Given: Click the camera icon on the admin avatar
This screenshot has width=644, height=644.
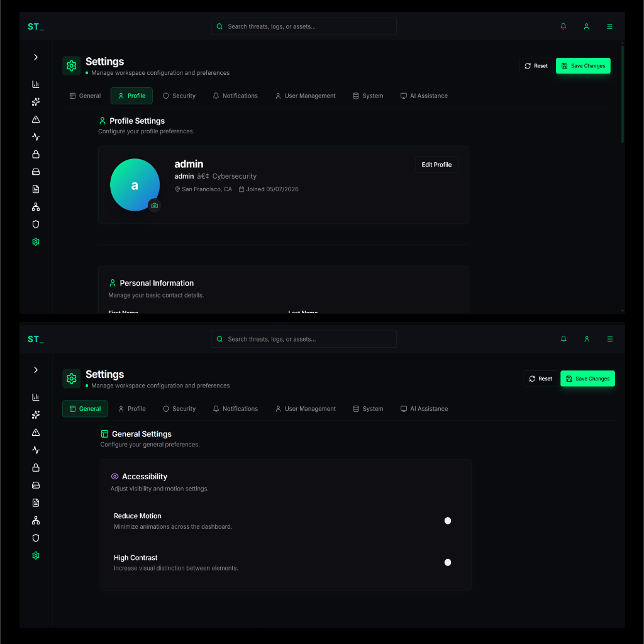Looking at the screenshot, I should [155, 206].
